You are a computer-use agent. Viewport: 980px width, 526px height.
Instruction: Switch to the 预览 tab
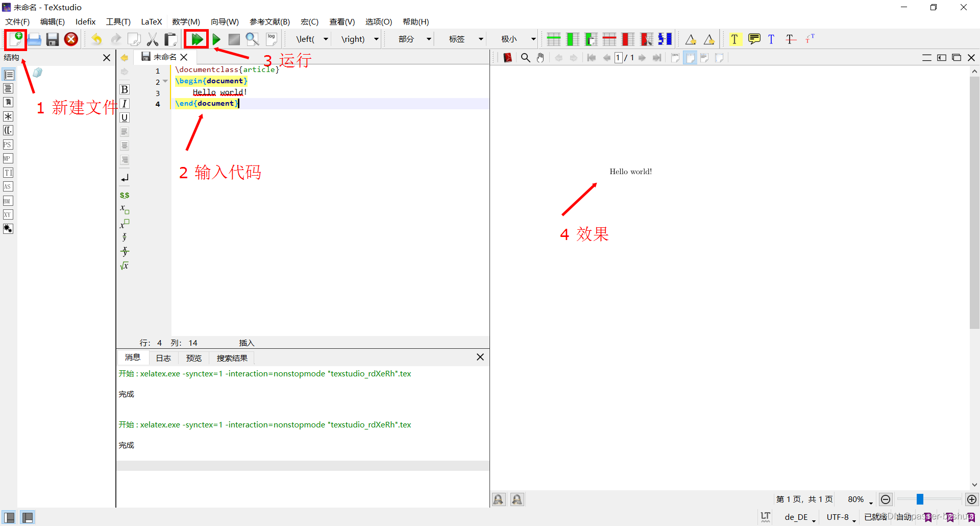click(194, 358)
